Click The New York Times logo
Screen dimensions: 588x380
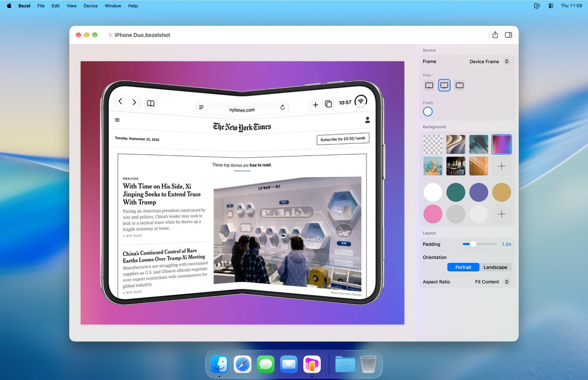point(242,127)
